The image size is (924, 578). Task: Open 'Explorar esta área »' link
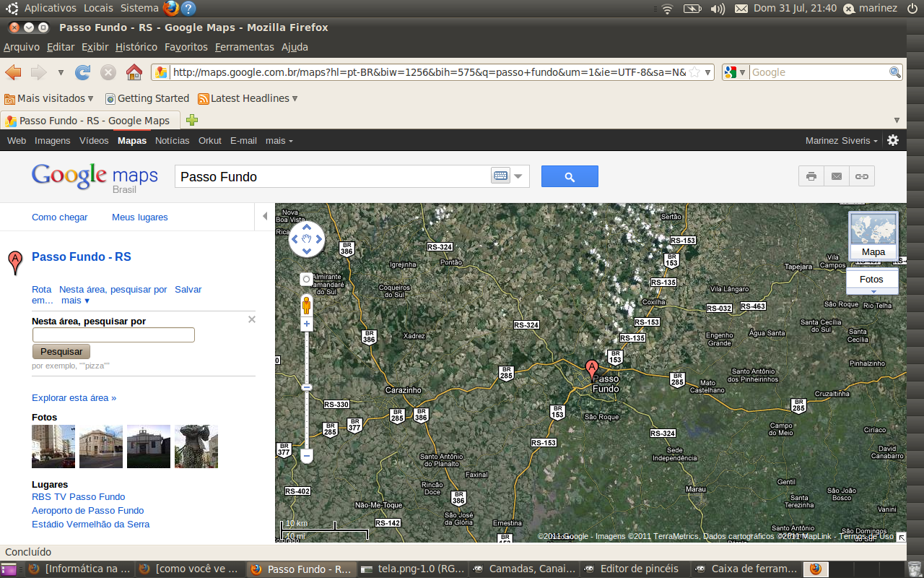coord(74,398)
